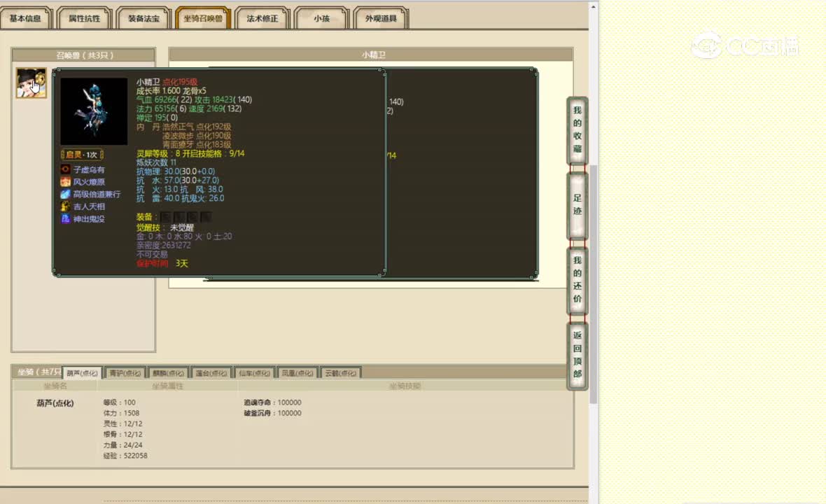Open the 基本信息 tab
Image resolution: width=826 pixels, height=504 pixels.
click(24, 18)
